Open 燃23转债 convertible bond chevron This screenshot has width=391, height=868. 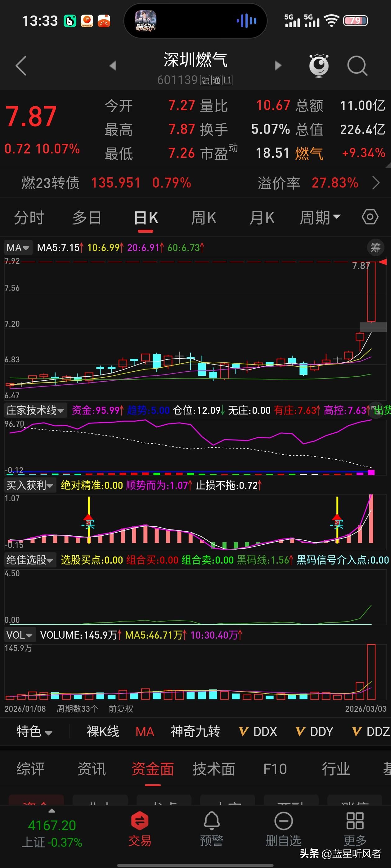[x=376, y=183]
